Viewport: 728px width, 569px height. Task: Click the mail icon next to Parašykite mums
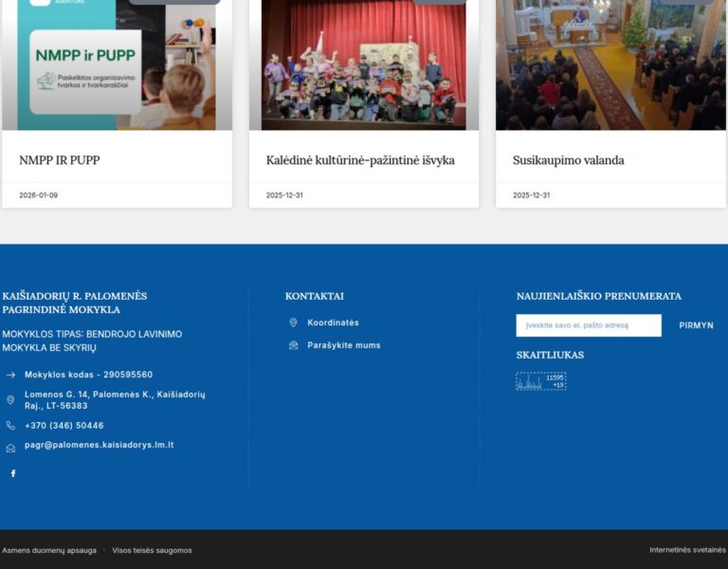293,345
